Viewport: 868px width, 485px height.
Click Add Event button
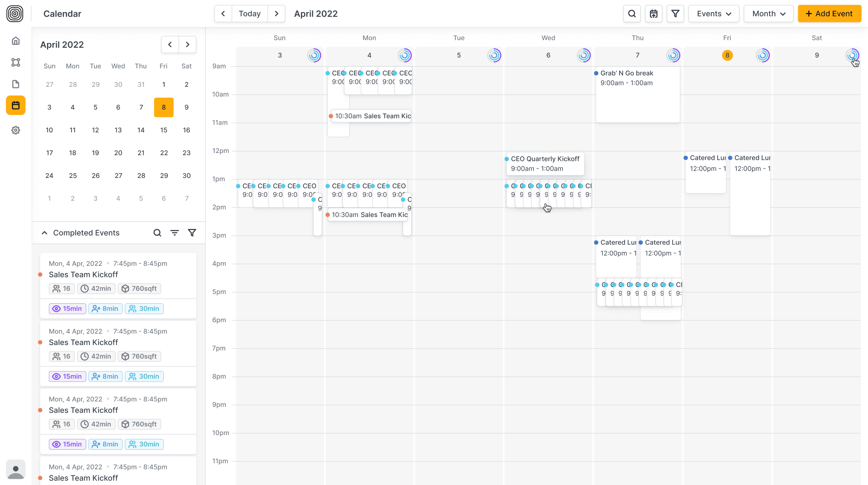tap(829, 14)
